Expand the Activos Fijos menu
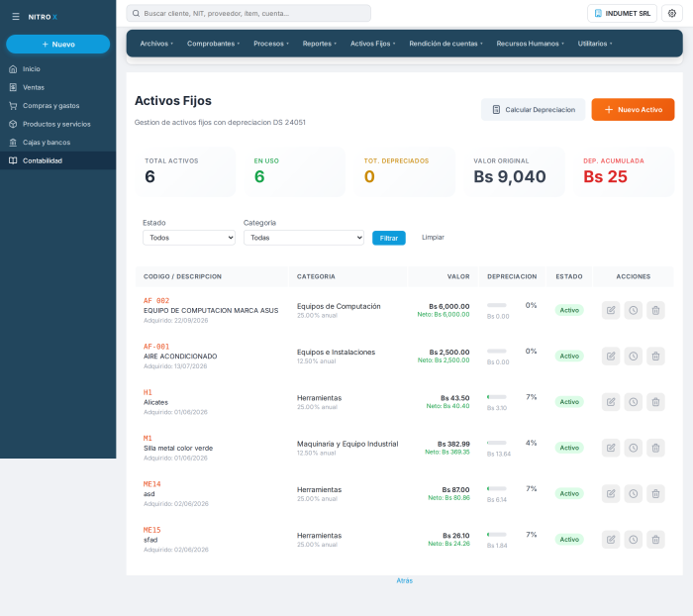The width and height of the screenshot is (693, 616). [372, 44]
